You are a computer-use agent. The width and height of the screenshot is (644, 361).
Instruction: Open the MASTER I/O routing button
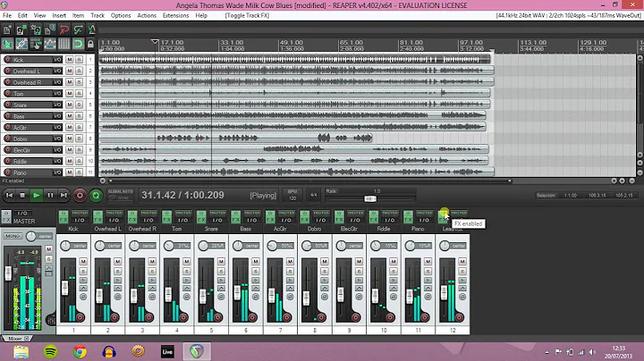tap(22, 214)
